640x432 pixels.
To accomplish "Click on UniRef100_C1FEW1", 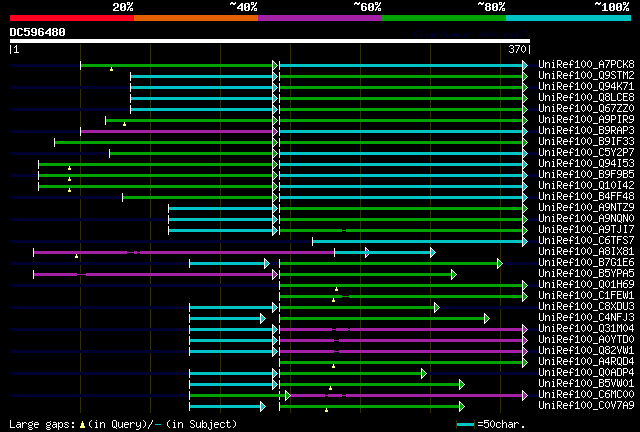I will [x=586, y=296].
